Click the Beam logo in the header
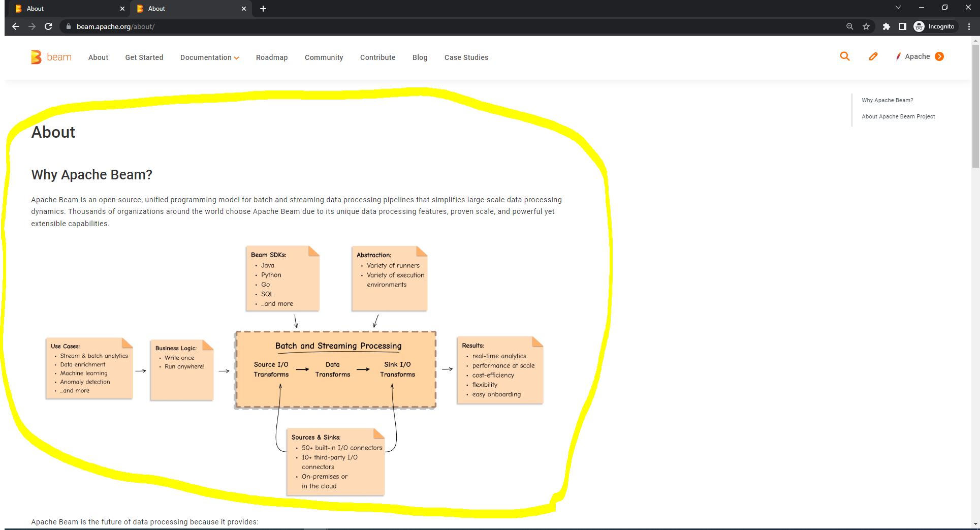The width and height of the screenshot is (980, 530). [51, 57]
